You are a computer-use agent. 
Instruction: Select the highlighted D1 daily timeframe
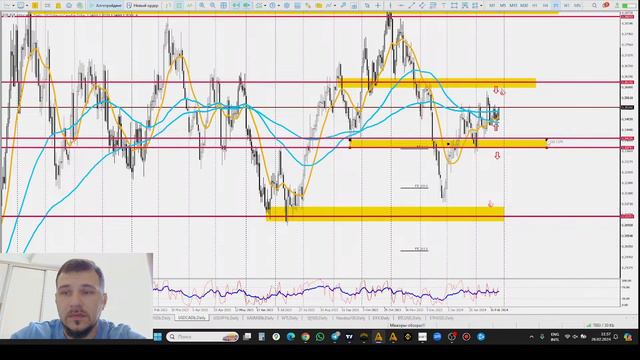coord(556,6)
